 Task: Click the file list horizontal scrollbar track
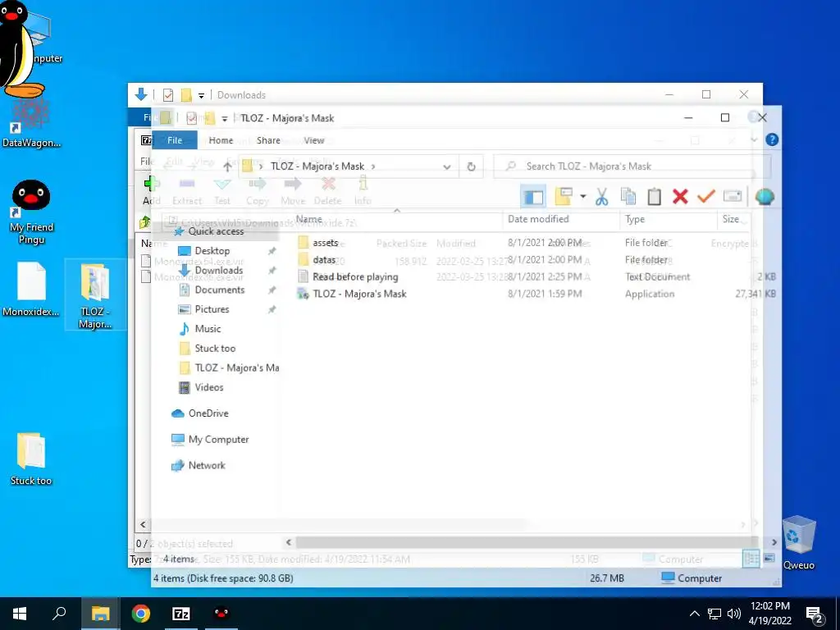pos(527,543)
